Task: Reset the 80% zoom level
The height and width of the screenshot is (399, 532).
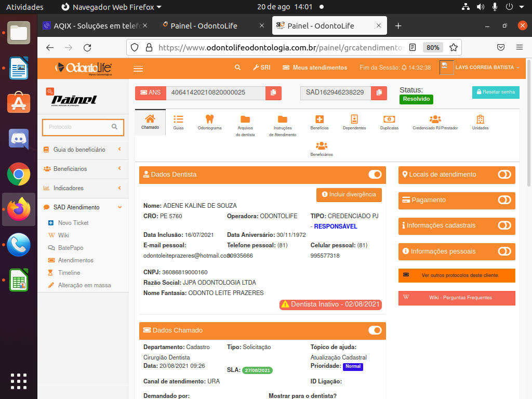Action: pyautogui.click(x=433, y=47)
